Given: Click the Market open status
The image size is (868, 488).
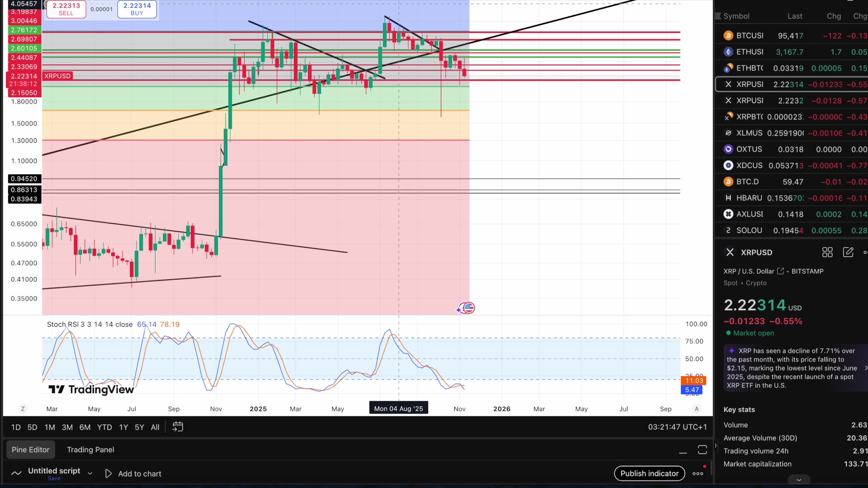Looking at the screenshot, I should pyautogui.click(x=750, y=333).
